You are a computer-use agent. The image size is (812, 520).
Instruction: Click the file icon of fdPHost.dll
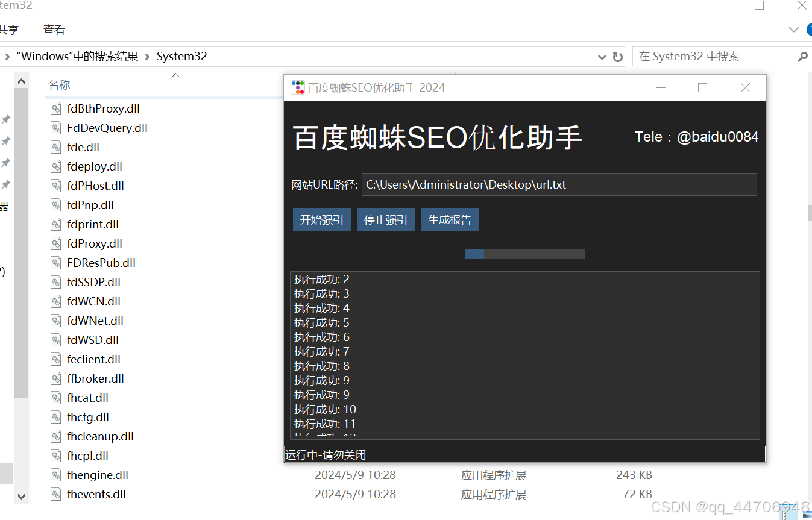tap(56, 186)
